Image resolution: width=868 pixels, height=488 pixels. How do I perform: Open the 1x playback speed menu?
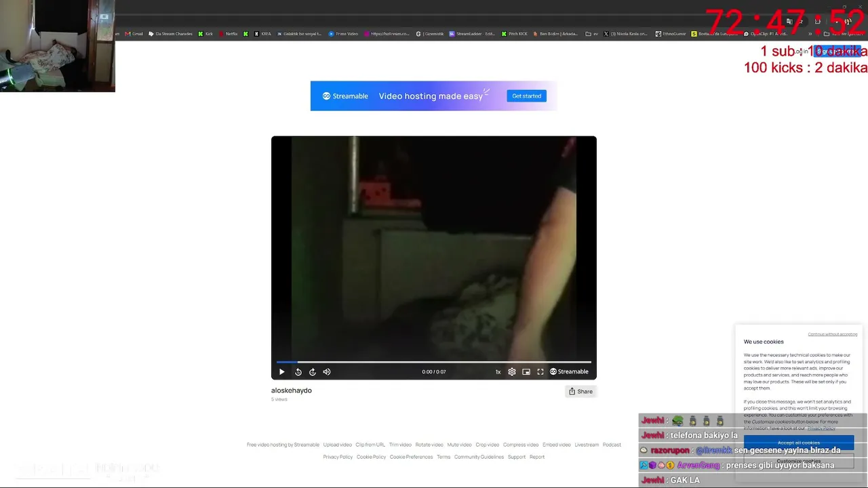(498, 371)
